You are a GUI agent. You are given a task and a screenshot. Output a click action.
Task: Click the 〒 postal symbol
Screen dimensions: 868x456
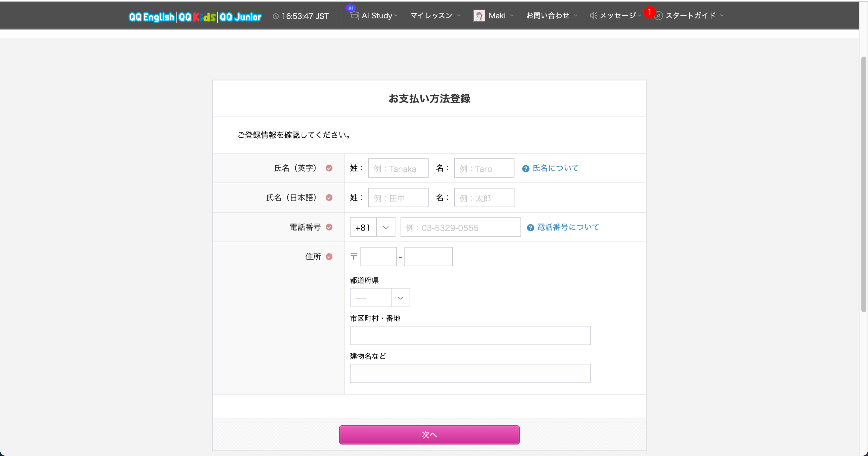[354, 257]
